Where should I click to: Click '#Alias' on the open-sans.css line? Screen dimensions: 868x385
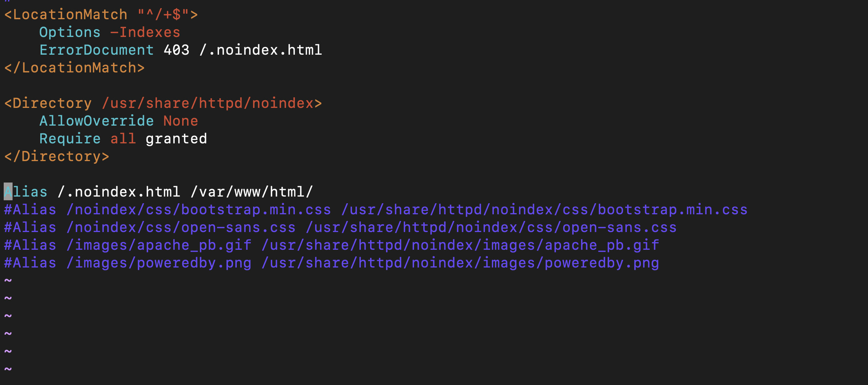(30, 228)
